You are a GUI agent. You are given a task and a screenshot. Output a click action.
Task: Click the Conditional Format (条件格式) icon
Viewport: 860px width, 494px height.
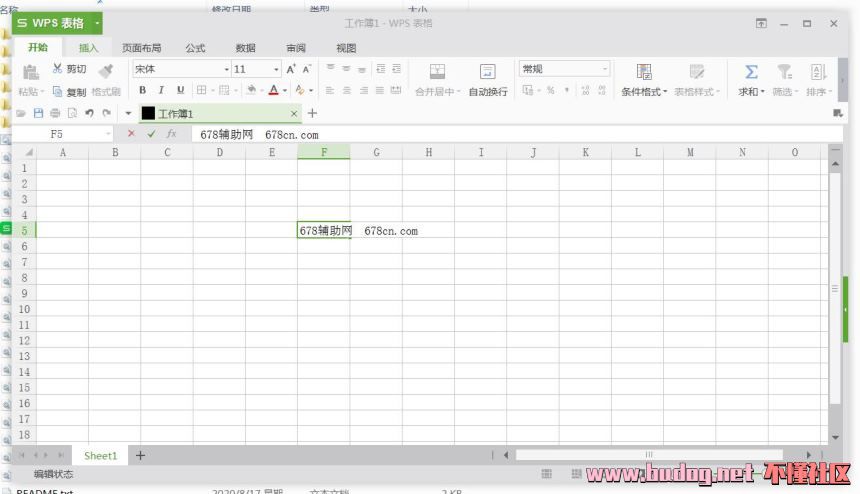tap(644, 71)
